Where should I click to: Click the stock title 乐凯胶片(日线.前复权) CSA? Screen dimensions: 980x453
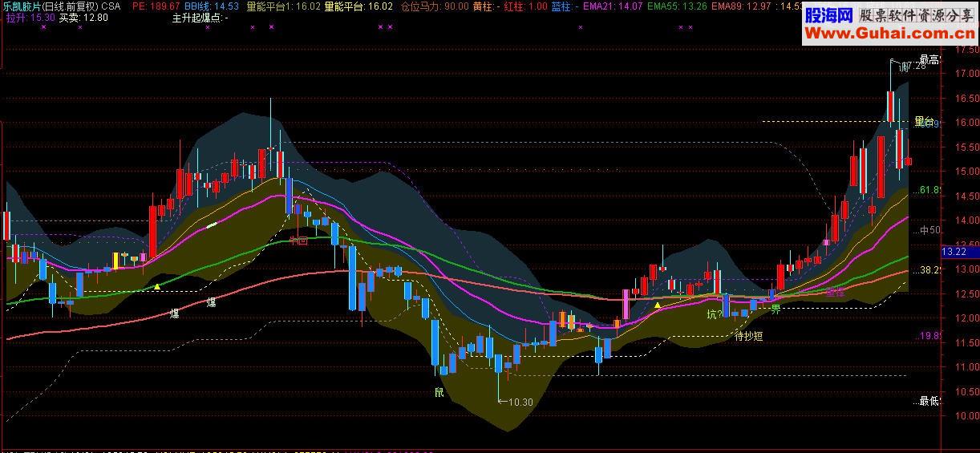tap(62, 6)
